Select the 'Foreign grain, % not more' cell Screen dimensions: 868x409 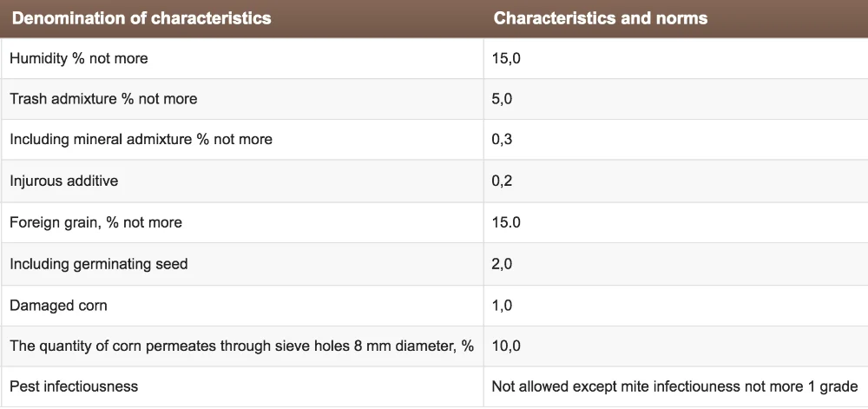(95, 222)
